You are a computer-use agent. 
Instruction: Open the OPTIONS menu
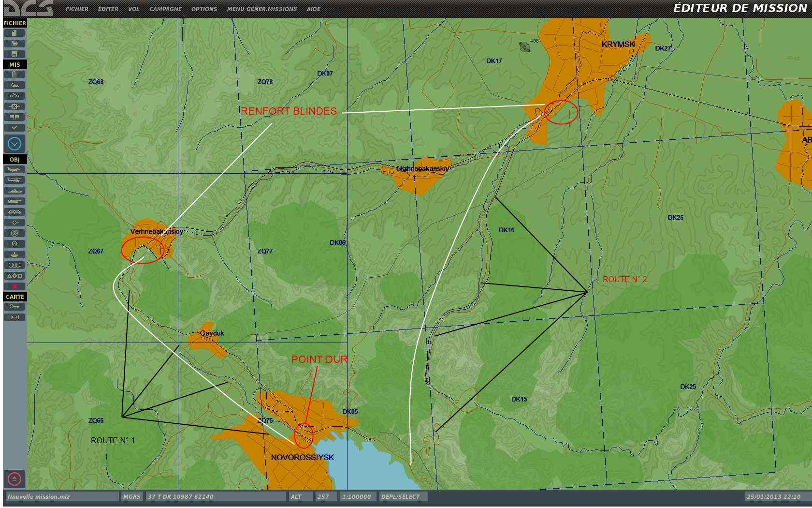coord(204,9)
